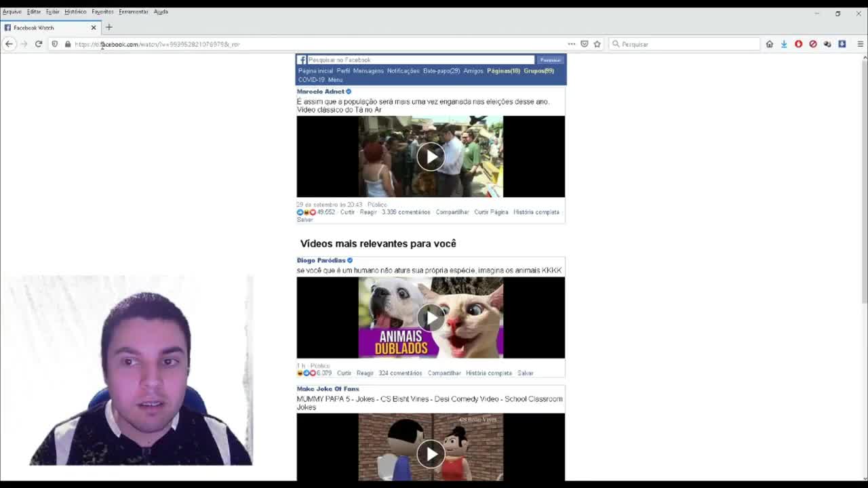This screenshot has width=868, height=488.
Task: Click the reaction icons beside 49.652
Action: (307, 212)
